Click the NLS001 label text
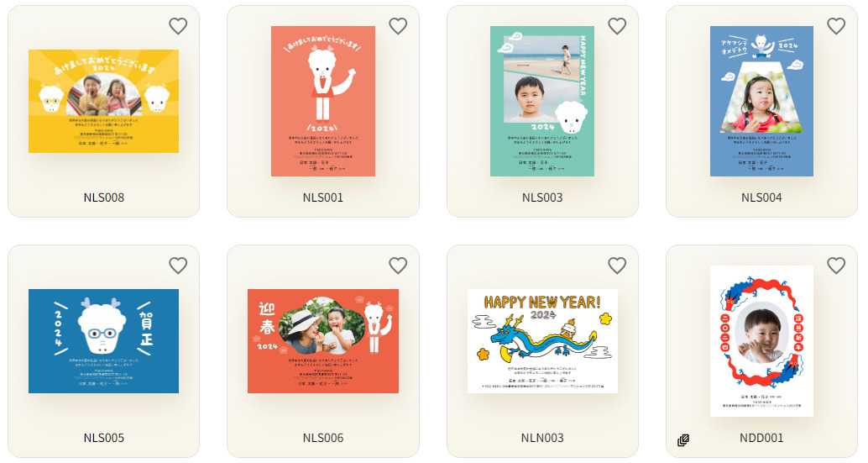Screen dimensions: 868x463 [323, 197]
